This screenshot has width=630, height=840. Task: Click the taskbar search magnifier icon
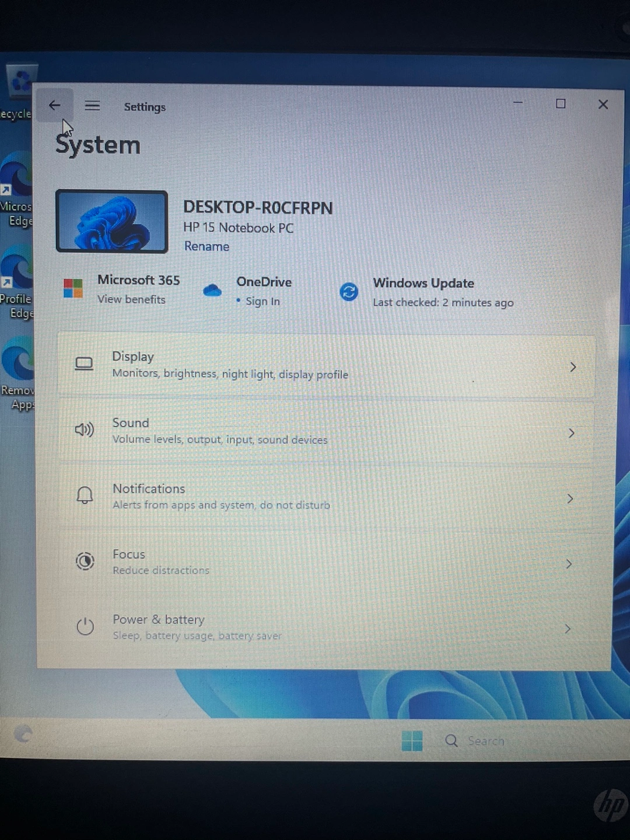[x=452, y=741]
